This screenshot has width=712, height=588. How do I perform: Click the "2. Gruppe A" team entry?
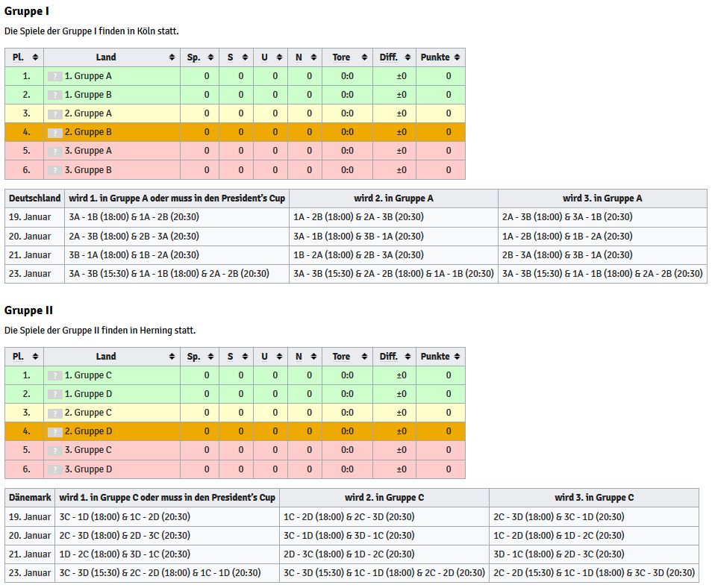[88, 113]
